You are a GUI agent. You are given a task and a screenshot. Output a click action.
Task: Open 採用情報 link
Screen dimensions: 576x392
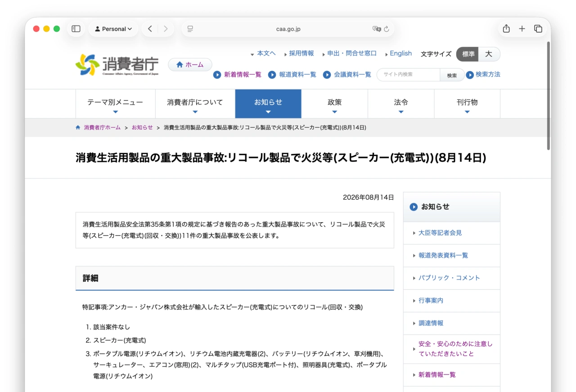pyautogui.click(x=301, y=53)
